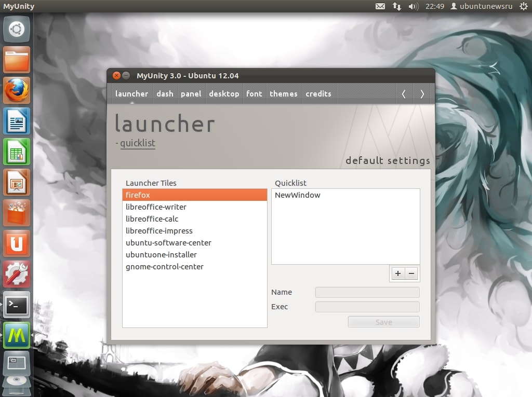
Task: Launch LibreOffice Impress from the dock
Action: pos(17,182)
